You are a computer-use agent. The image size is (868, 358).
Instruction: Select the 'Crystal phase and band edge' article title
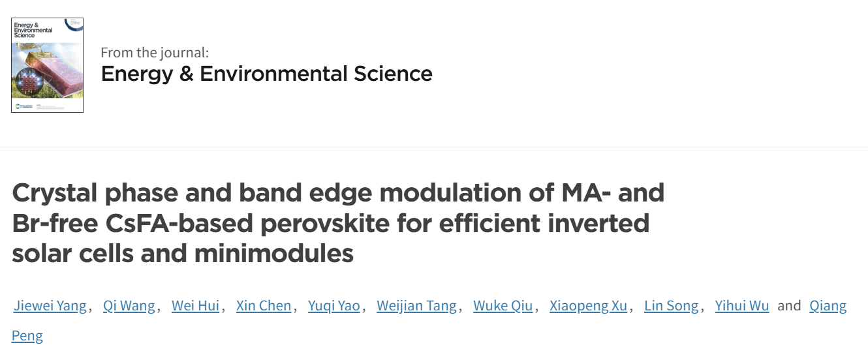338,223
